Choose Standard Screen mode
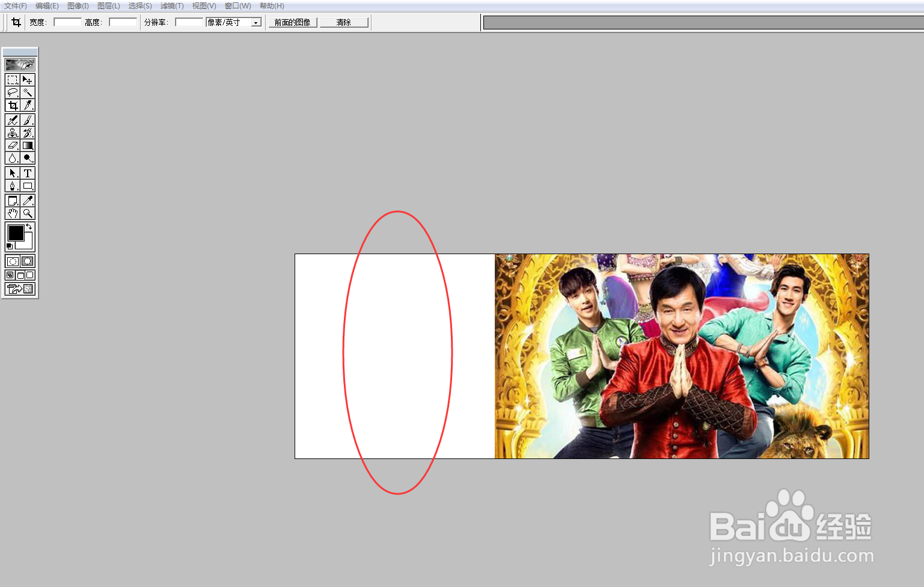The image size is (924, 587). click(10, 275)
